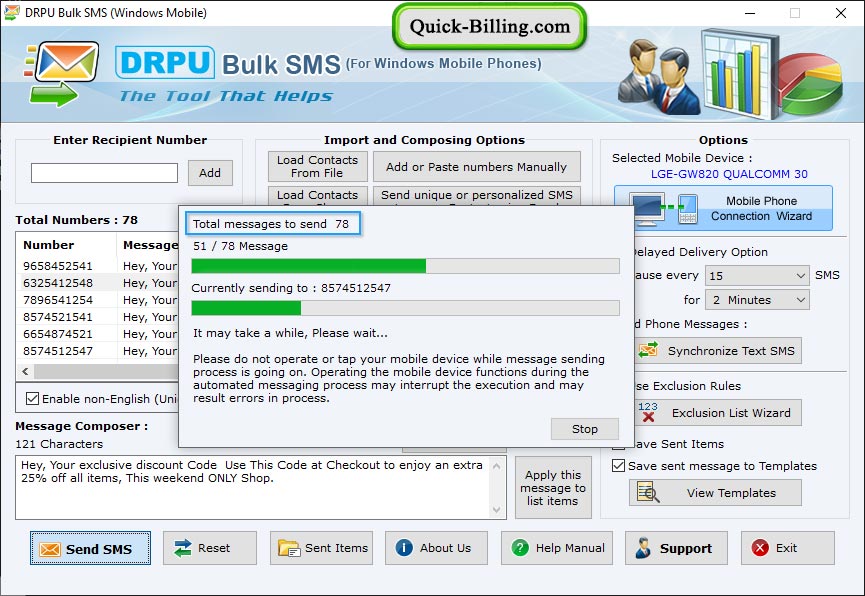Click the View Templates magnifier icon
The width and height of the screenshot is (865, 596).
coord(648,492)
